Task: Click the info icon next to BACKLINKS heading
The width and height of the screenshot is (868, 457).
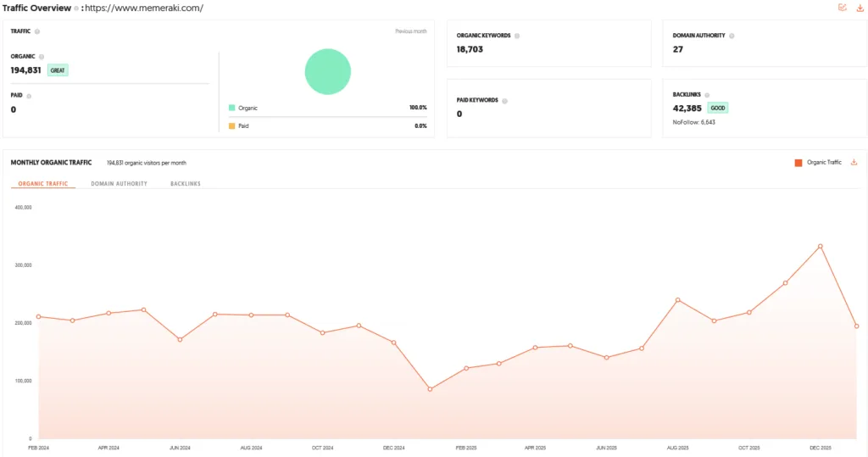Action: click(x=707, y=95)
